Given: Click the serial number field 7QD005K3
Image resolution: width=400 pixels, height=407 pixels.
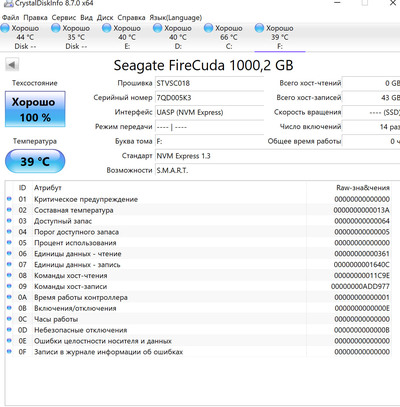Looking at the screenshot, I should click(209, 98).
